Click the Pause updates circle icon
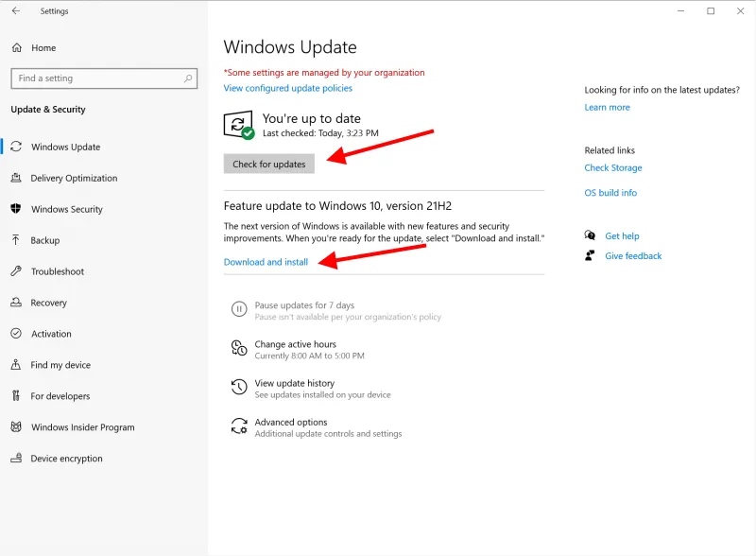The height and width of the screenshot is (556, 756). coord(239,309)
